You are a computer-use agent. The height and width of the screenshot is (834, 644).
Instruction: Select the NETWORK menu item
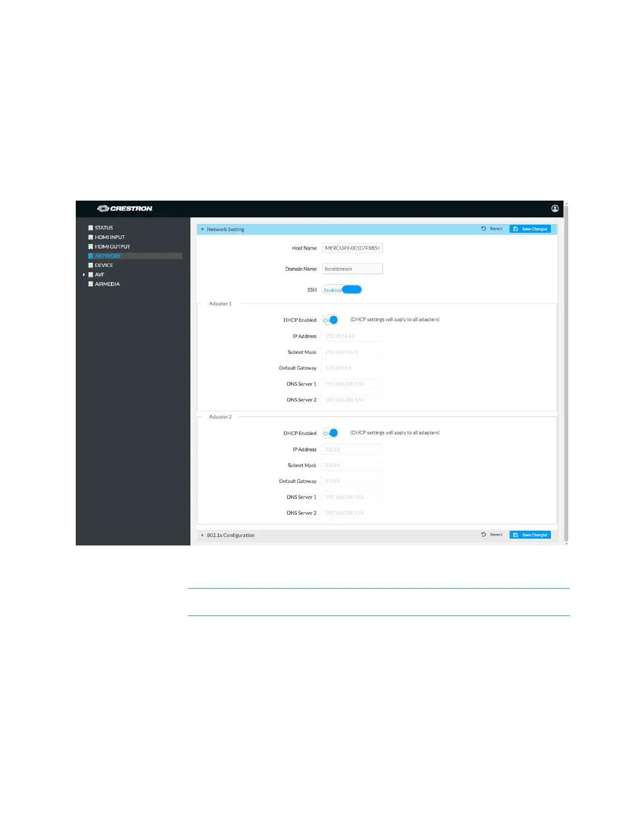(x=135, y=256)
